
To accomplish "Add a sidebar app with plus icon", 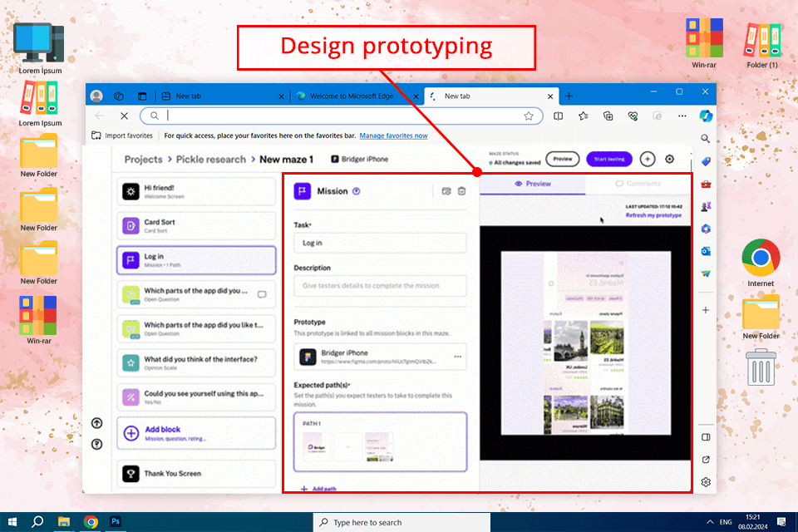I will click(x=706, y=310).
